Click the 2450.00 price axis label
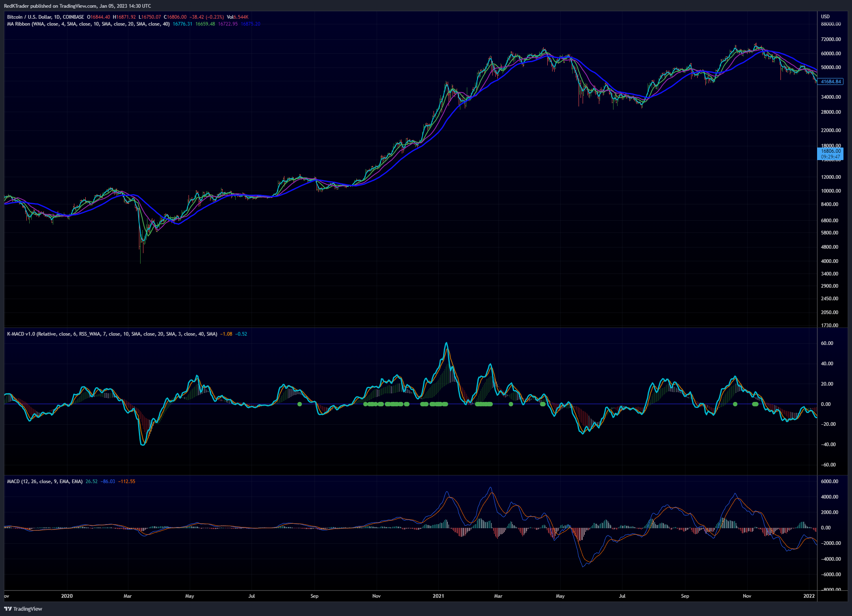Viewport: 852px width, 616px height. click(830, 299)
